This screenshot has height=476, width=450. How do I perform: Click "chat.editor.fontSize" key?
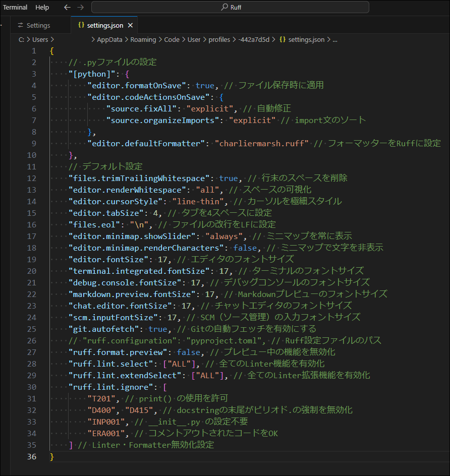(x=120, y=306)
